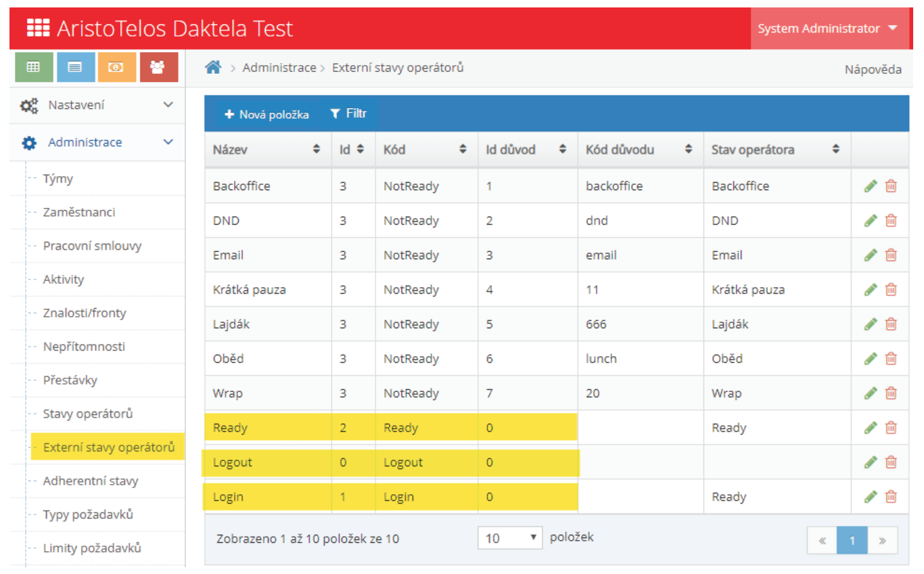Click the green table module icon
The height and width of the screenshot is (574, 924).
pos(33,67)
